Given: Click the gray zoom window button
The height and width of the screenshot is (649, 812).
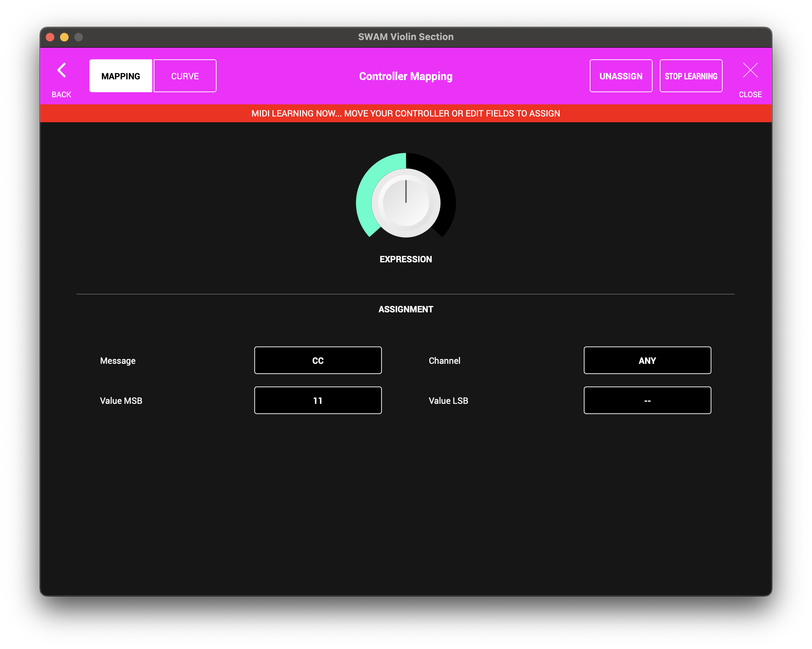Looking at the screenshot, I should click(x=79, y=37).
